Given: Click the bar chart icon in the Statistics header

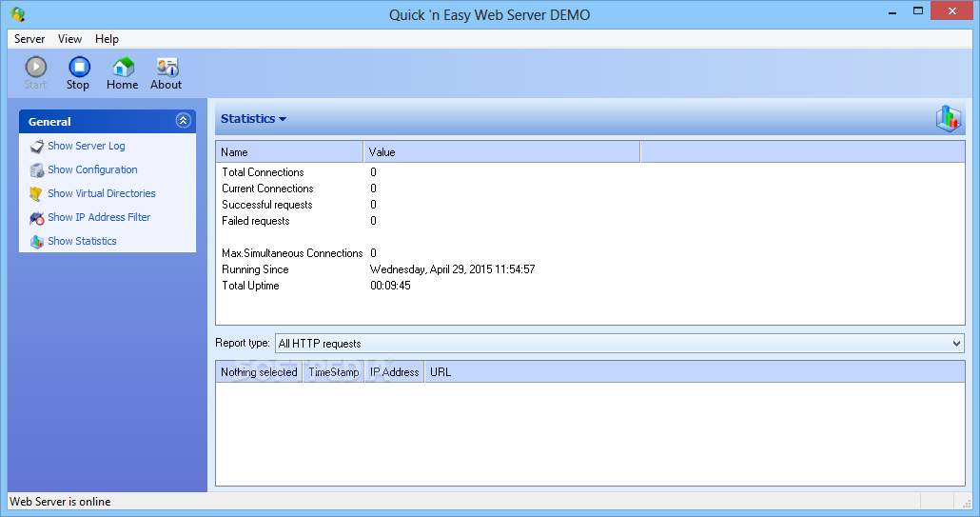Looking at the screenshot, I should point(948,118).
